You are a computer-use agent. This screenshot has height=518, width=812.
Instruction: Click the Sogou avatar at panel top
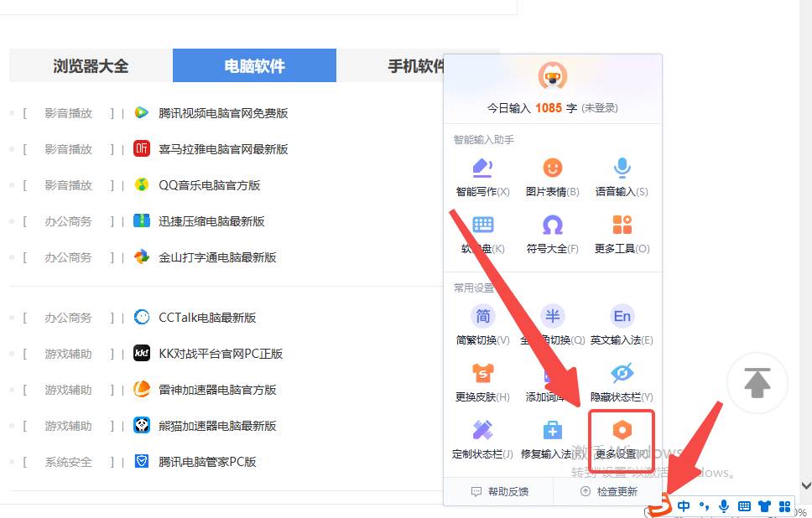click(553, 76)
